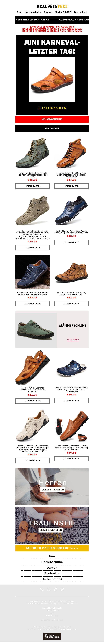Click the yellow MEHR HEISSER VERKAUF button

52,548
